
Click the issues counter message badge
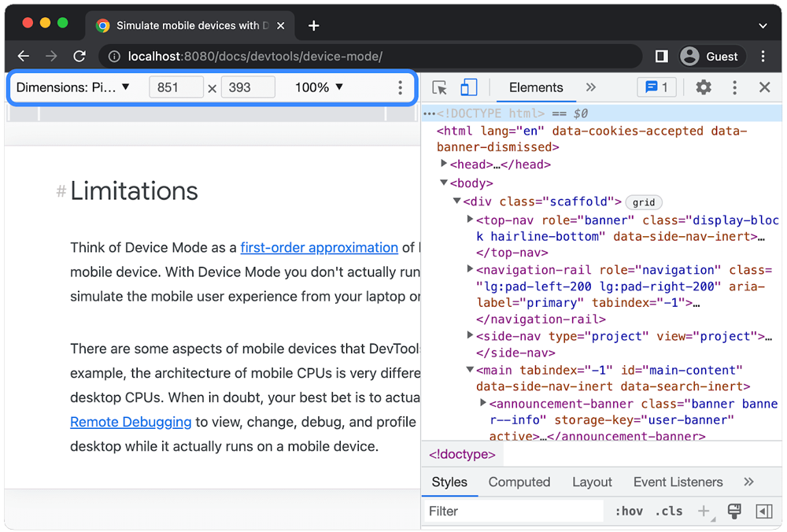tap(656, 87)
